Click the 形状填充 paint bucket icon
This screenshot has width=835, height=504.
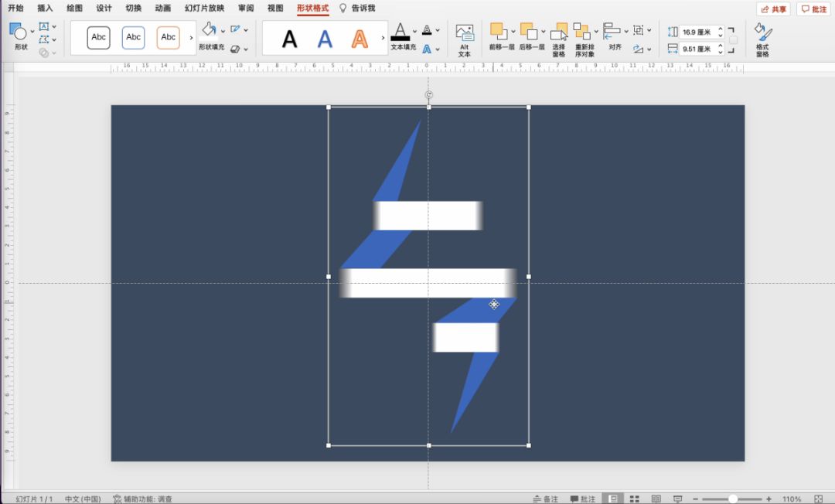click(210, 30)
